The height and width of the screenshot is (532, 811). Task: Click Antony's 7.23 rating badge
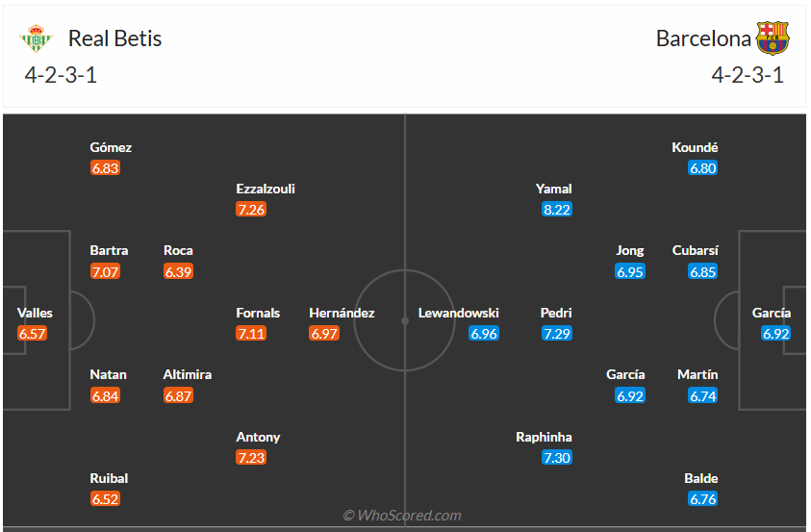251,457
